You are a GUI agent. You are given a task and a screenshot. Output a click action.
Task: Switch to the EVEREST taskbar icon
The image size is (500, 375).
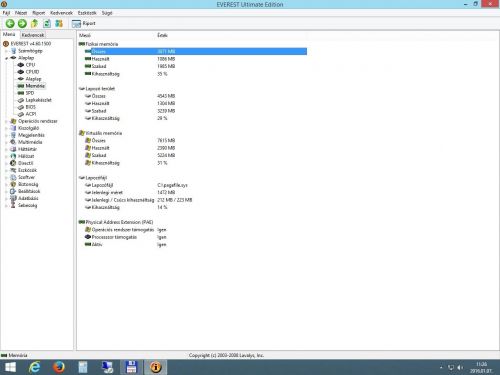pyautogui.click(x=155, y=367)
